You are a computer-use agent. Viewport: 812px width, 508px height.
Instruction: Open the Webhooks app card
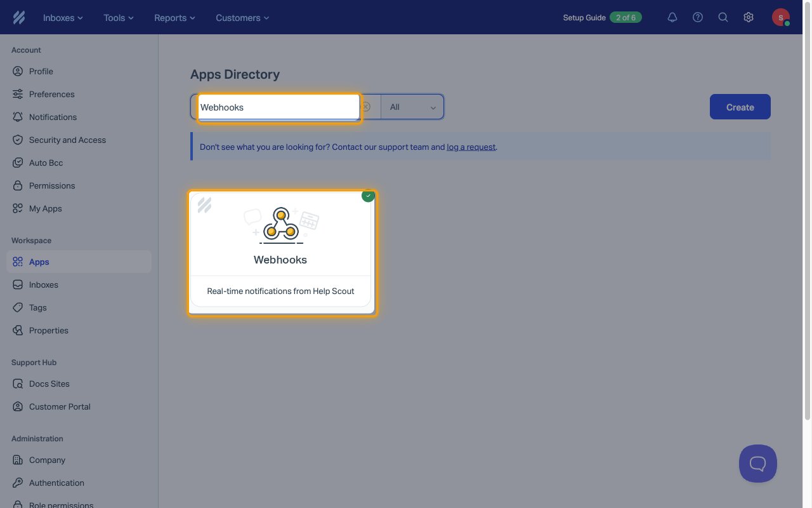[280, 250]
